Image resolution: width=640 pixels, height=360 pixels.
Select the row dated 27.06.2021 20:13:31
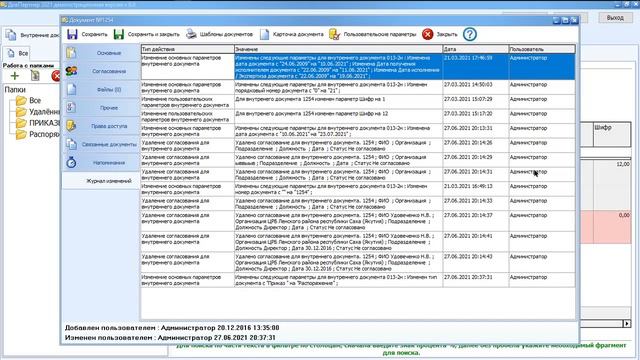pos(358,131)
